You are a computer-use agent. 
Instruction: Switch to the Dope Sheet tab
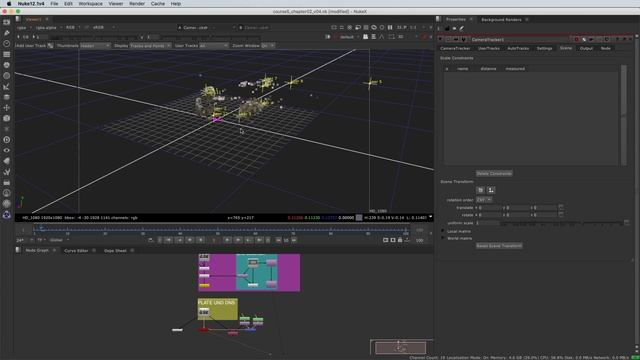coord(115,251)
